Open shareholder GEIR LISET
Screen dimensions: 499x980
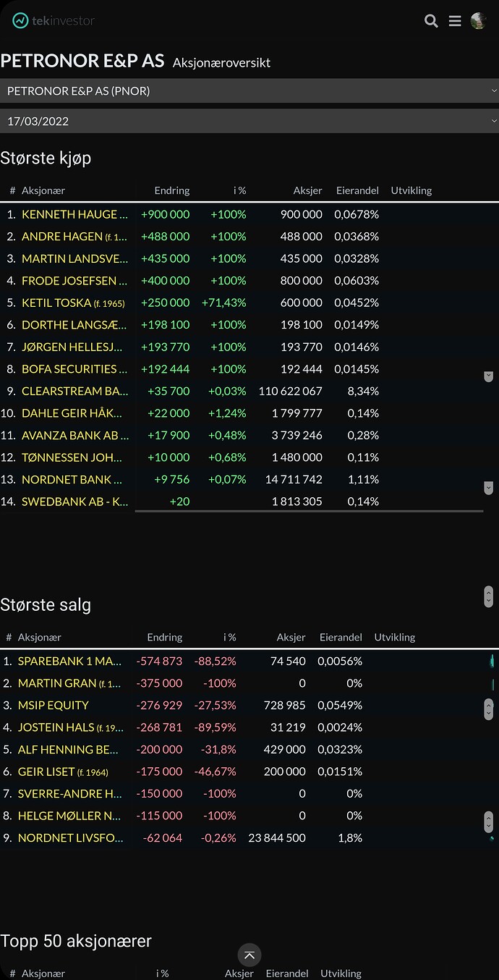[63, 772]
